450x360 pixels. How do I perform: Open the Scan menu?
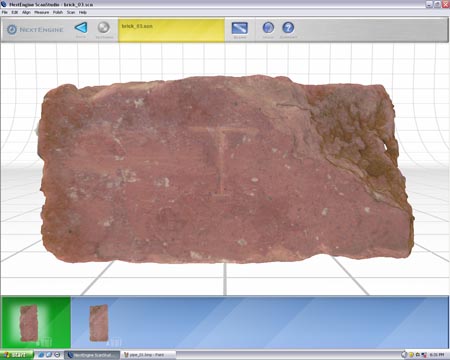71,12
